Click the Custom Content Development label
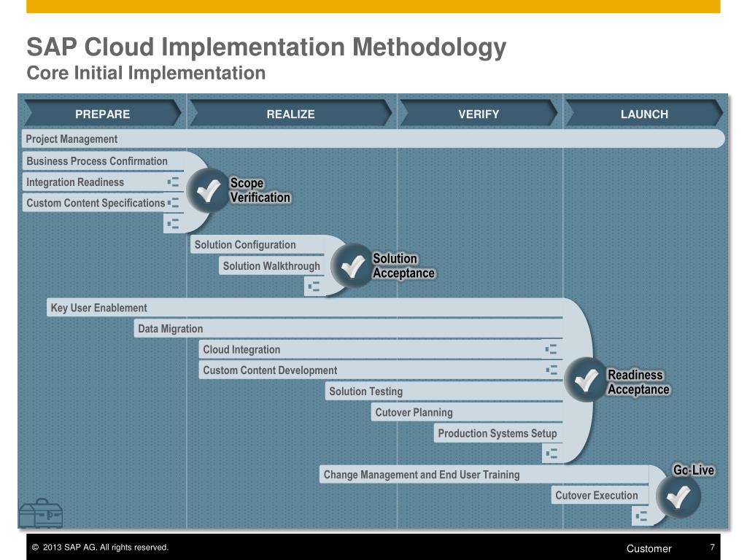The image size is (747, 560). [x=270, y=370]
